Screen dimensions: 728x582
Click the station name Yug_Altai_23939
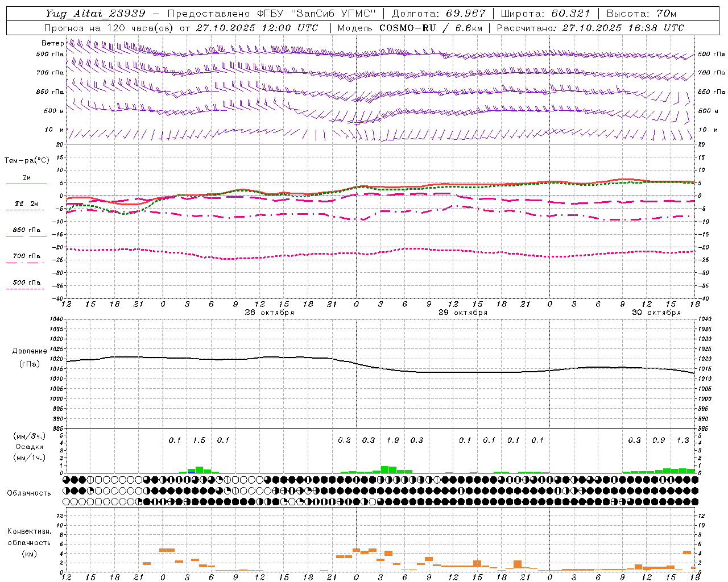(x=96, y=14)
